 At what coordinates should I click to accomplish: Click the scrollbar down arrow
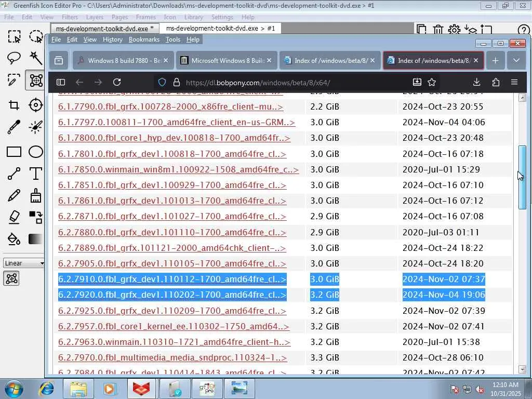click(x=522, y=369)
